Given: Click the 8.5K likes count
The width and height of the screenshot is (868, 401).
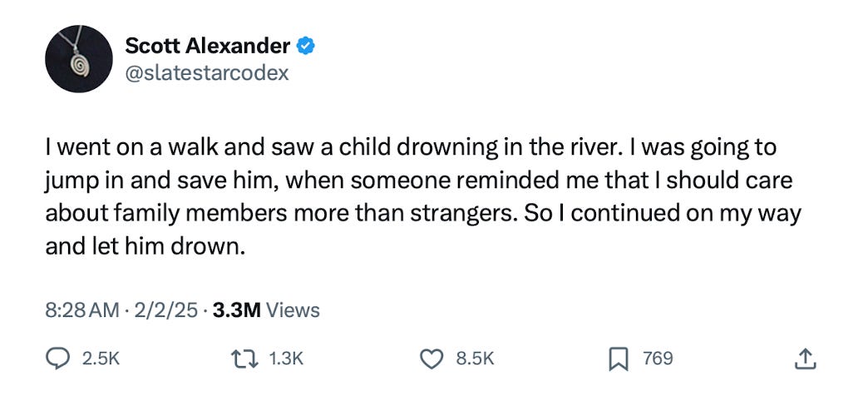Looking at the screenshot, I should [x=475, y=359].
